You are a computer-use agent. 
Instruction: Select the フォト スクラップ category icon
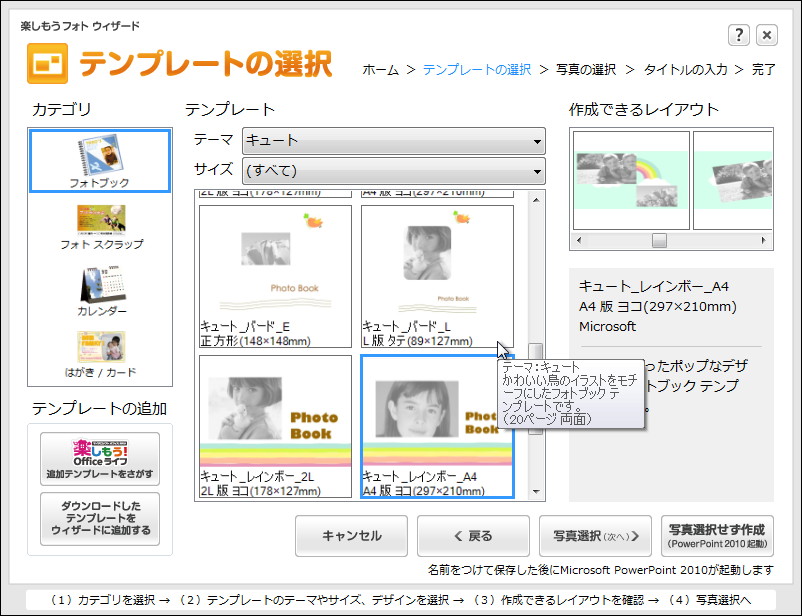point(99,218)
